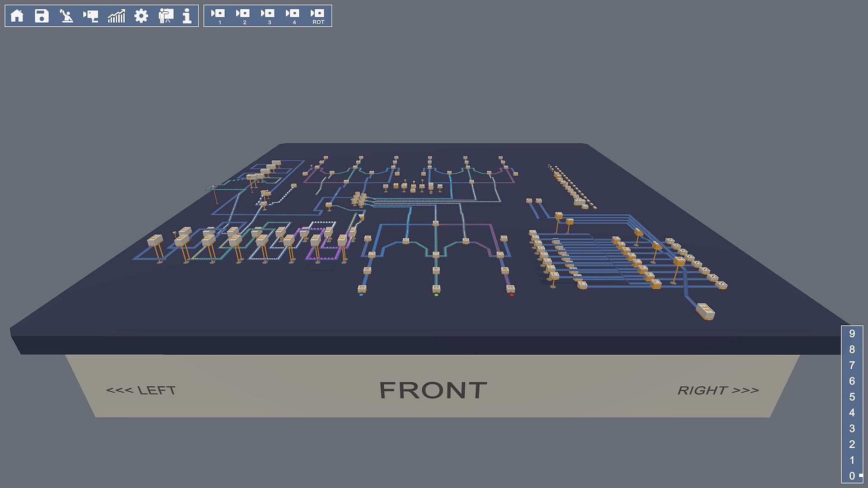
Task: Switch to camera view 2
Action: (x=243, y=16)
